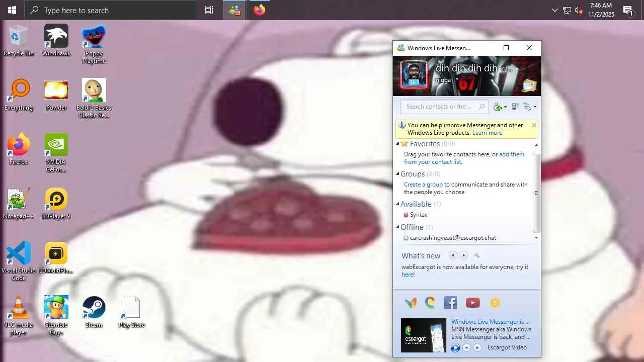This screenshot has height=362, width=644.
Task: Collapse the Offline contacts group
Action: pos(397,227)
